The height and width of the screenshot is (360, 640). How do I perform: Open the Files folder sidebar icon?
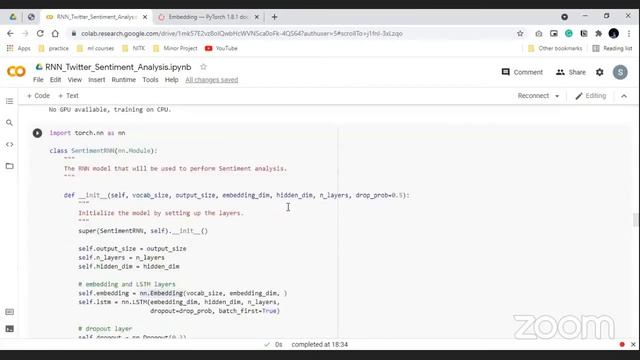[9, 166]
